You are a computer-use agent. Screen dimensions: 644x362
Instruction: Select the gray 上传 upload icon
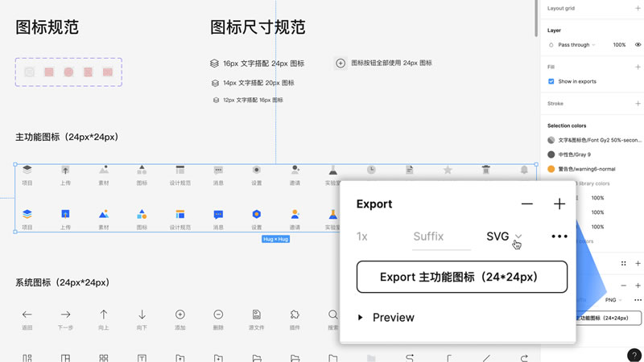point(65,170)
